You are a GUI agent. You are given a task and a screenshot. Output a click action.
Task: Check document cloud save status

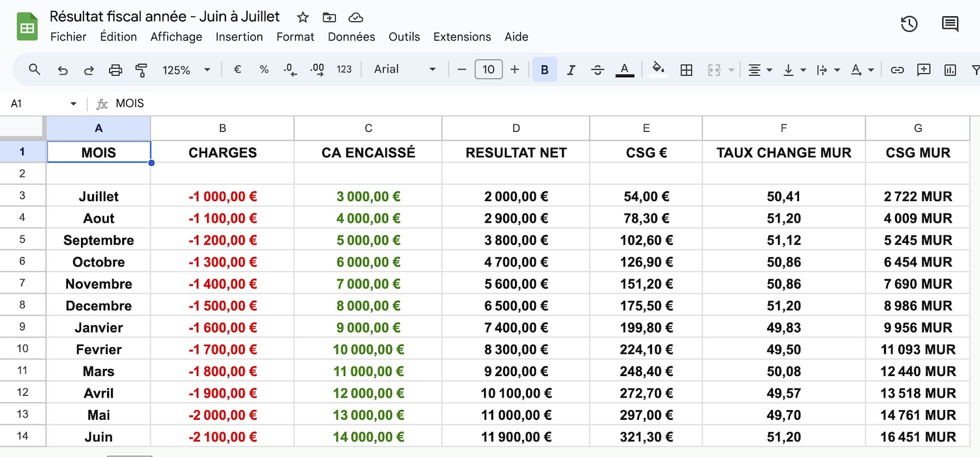(x=355, y=18)
